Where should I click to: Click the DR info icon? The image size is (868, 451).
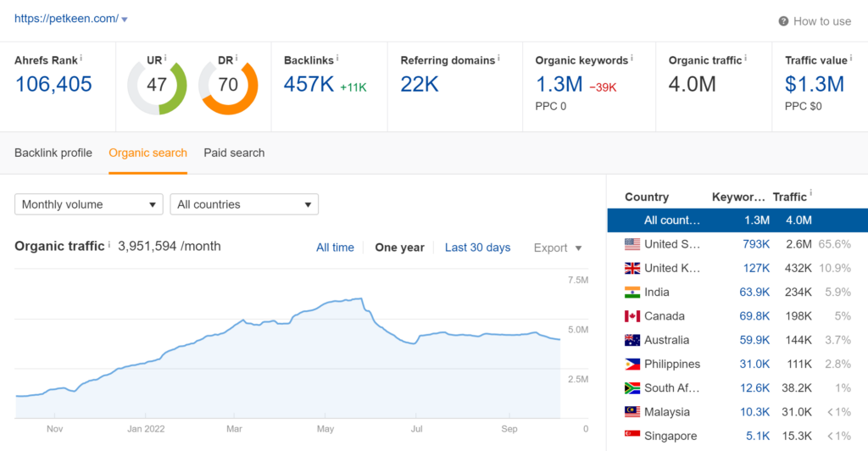tap(236, 58)
